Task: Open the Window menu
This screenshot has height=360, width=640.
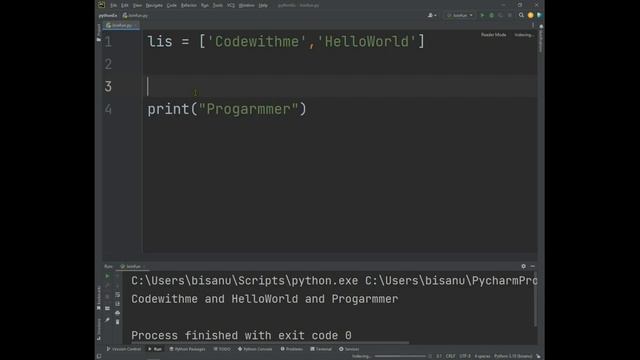Action: coord(246,5)
